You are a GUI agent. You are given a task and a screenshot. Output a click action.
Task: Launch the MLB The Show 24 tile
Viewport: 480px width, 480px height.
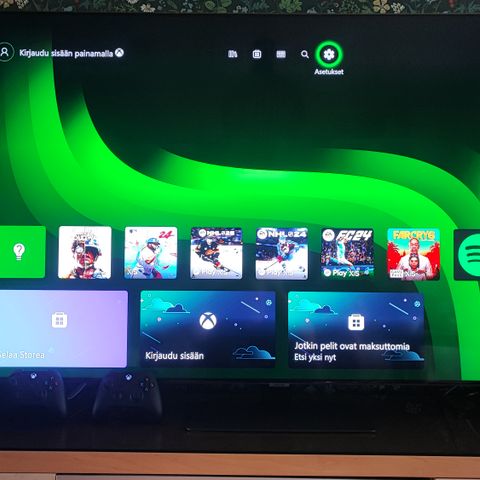point(151,252)
